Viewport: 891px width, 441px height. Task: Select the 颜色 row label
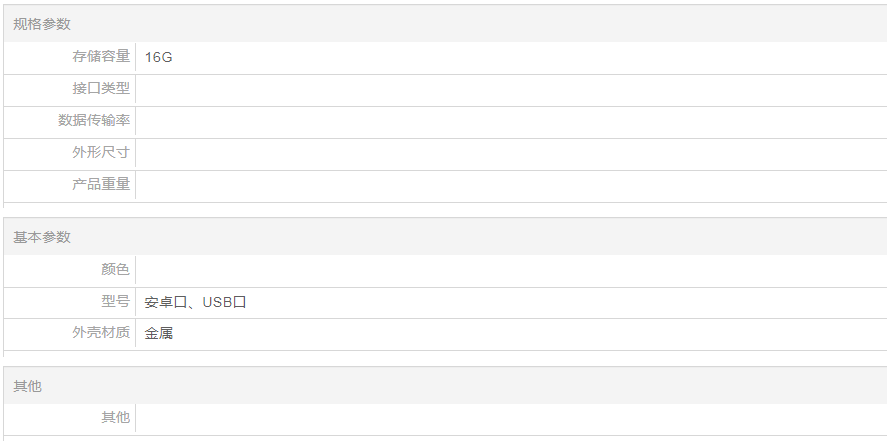115,269
